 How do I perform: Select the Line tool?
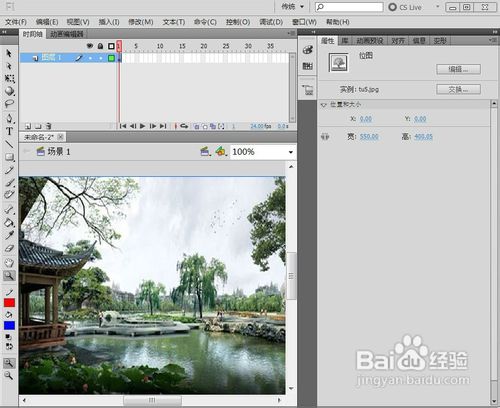click(x=9, y=144)
